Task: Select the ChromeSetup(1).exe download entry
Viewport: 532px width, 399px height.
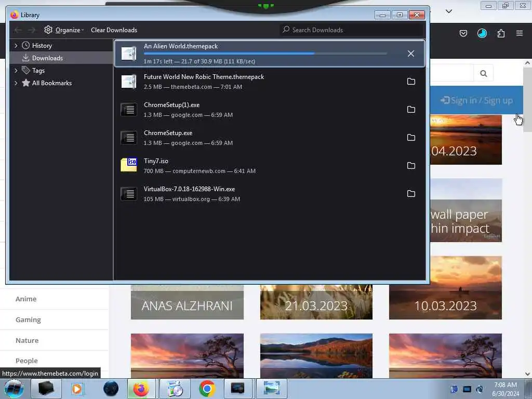Action: [x=270, y=109]
